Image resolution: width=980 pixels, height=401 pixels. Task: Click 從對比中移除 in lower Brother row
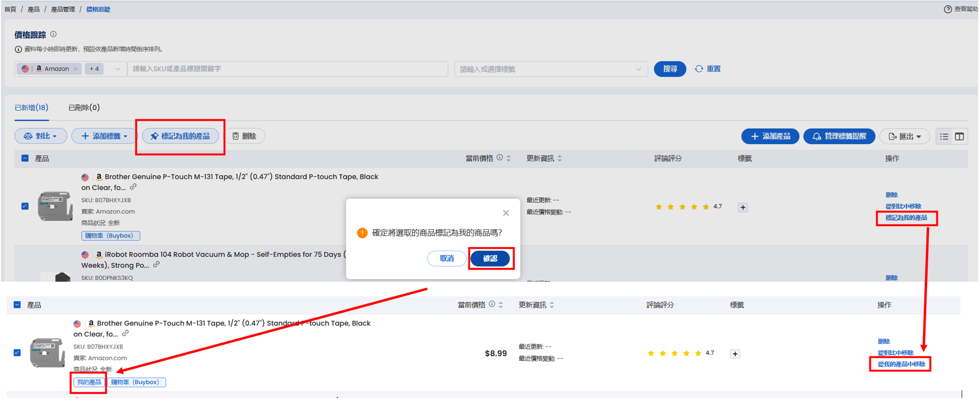[x=896, y=353]
